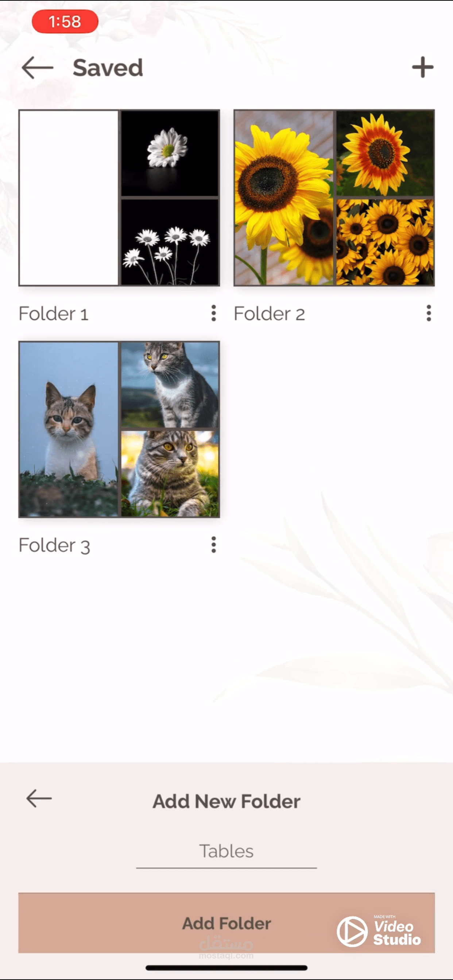Open Folder 1 options menu

coord(214,313)
